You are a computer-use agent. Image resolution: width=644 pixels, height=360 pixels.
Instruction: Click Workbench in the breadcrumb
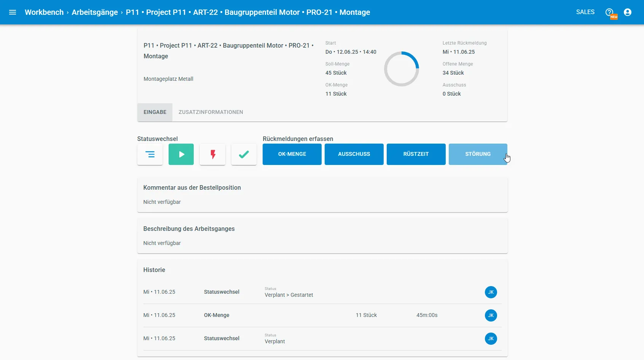(x=44, y=12)
